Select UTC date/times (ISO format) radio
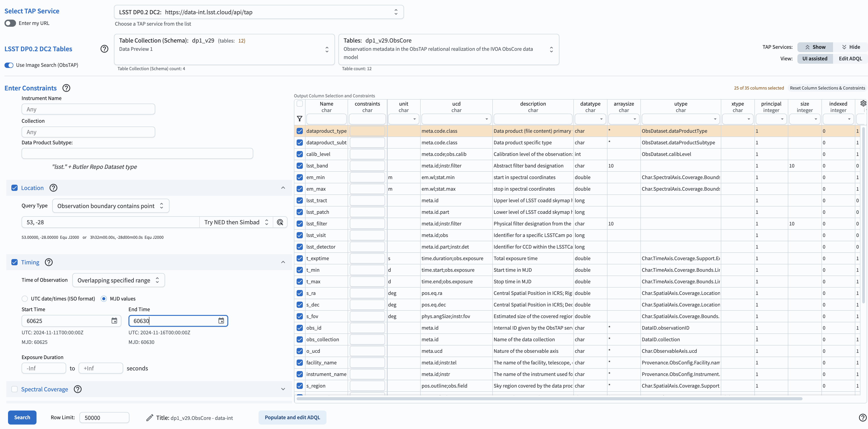868x429 pixels. (24, 298)
